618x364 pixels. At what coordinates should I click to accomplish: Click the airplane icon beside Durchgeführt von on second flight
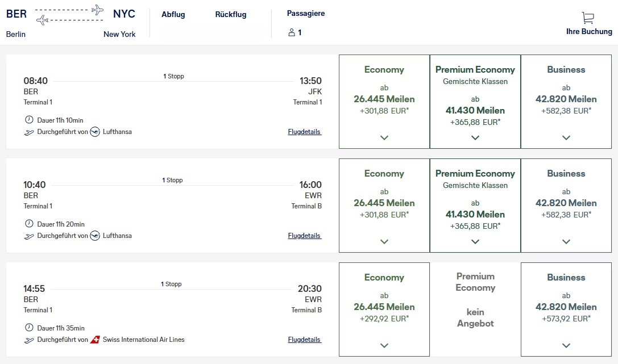coord(28,236)
